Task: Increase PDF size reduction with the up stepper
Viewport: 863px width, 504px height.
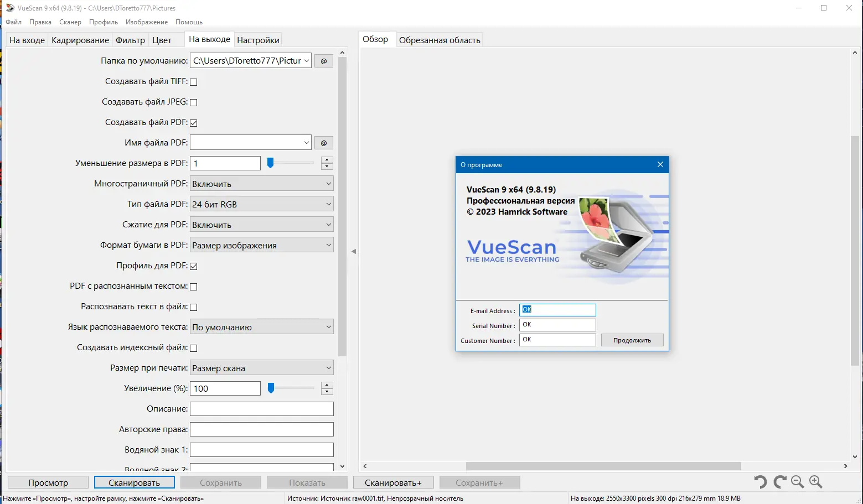Action: 327,160
